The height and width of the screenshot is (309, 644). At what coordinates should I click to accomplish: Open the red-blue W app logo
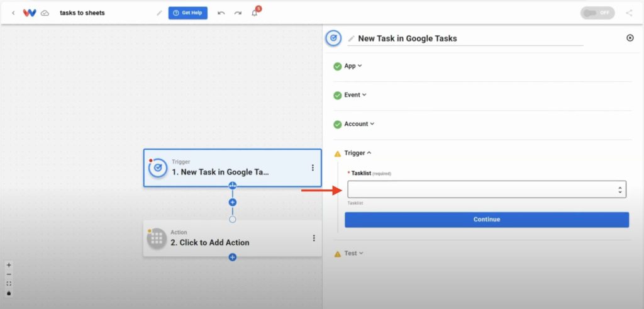[x=30, y=13]
